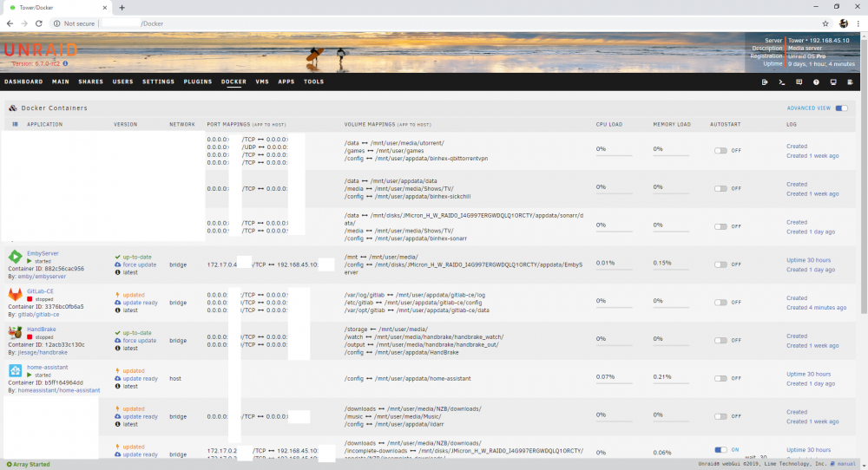Image resolution: width=868 pixels, height=470 pixels.
Task: Open the homeassistant/home-assistant repository link
Action: pos(59,390)
